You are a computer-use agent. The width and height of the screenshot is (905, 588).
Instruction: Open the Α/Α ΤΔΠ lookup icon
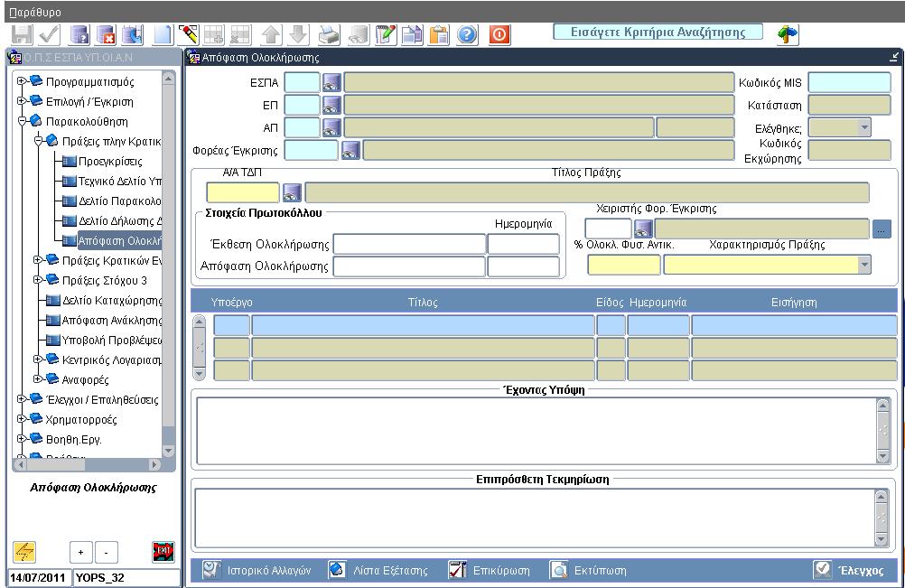point(292,192)
